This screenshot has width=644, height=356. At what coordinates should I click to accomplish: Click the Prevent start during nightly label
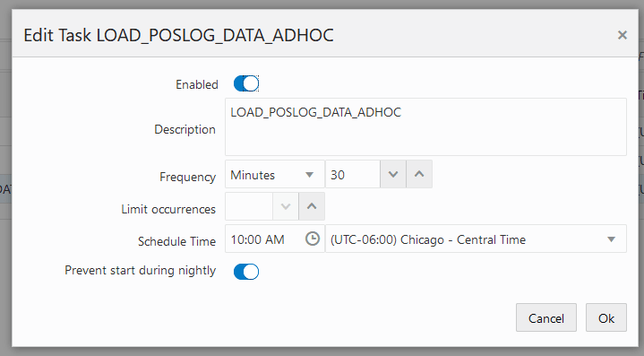[x=140, y=271]
